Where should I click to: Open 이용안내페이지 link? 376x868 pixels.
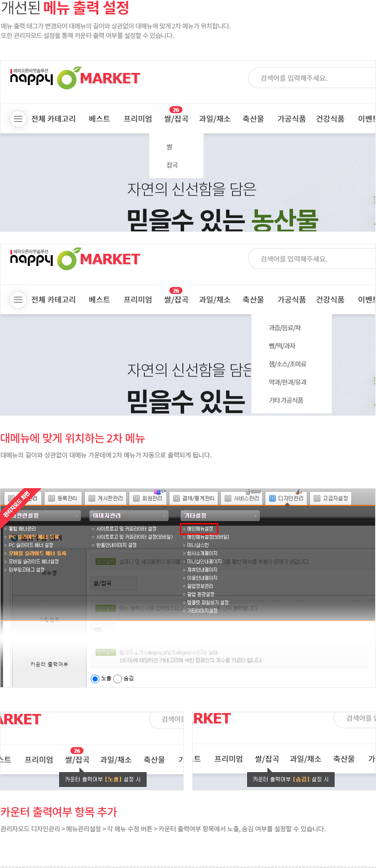point(202,578)
